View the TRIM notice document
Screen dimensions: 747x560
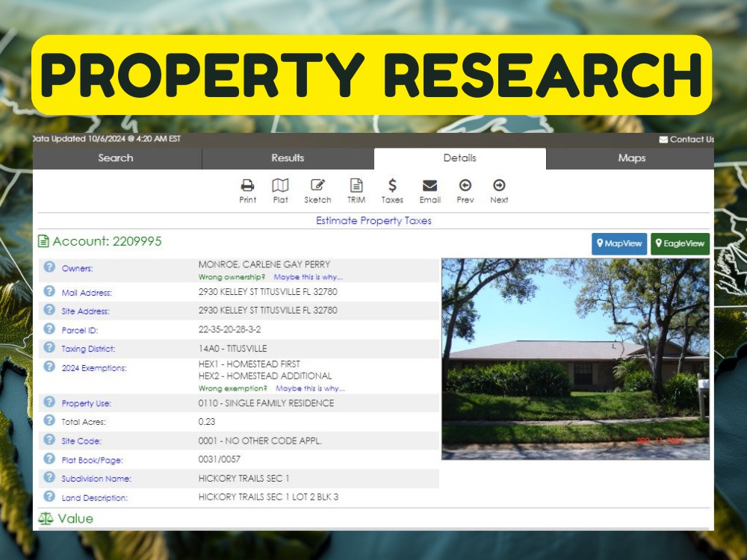[x=356, y=185]
